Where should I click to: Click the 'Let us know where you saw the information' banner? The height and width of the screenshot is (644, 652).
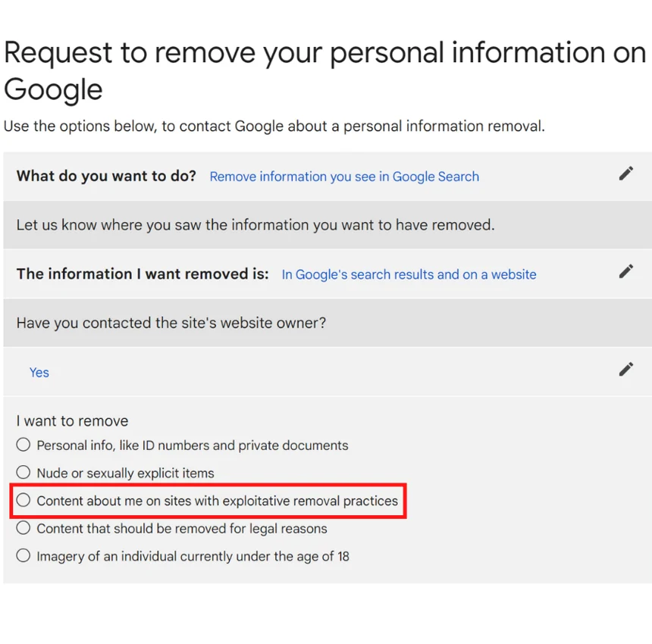328,225
